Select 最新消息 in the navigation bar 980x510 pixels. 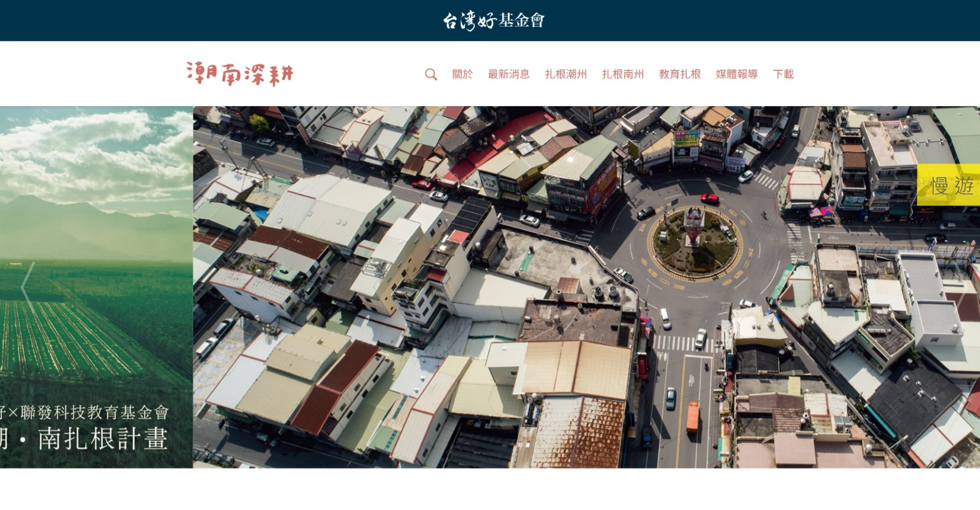tap(508, 74)
